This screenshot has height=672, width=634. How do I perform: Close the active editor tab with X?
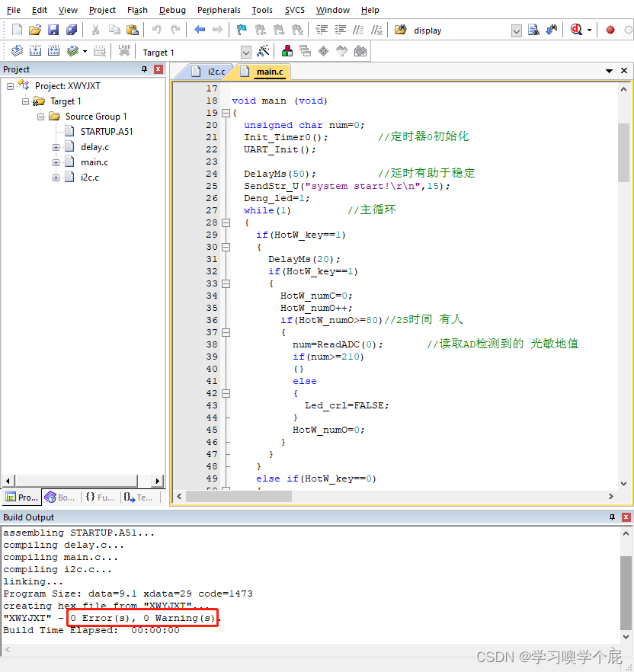[624, 71]
